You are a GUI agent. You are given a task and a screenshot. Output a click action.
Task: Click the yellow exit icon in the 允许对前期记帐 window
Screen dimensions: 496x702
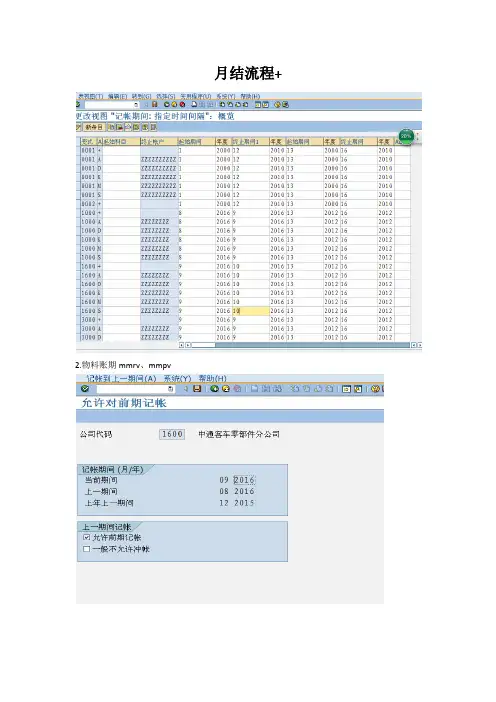point(226,389)
